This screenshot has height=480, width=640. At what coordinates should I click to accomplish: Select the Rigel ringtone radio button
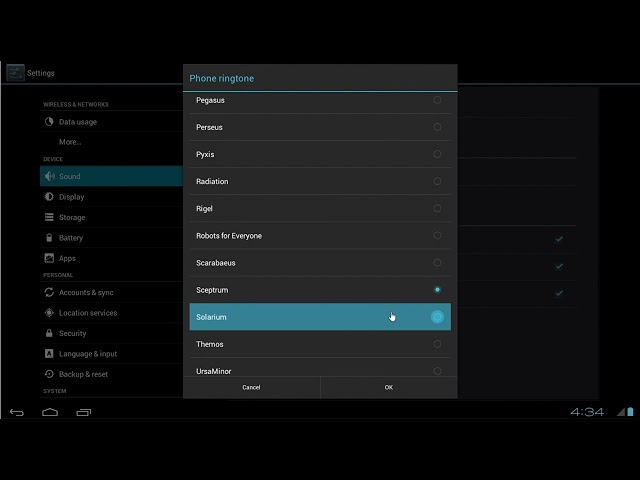pos(437,209)
